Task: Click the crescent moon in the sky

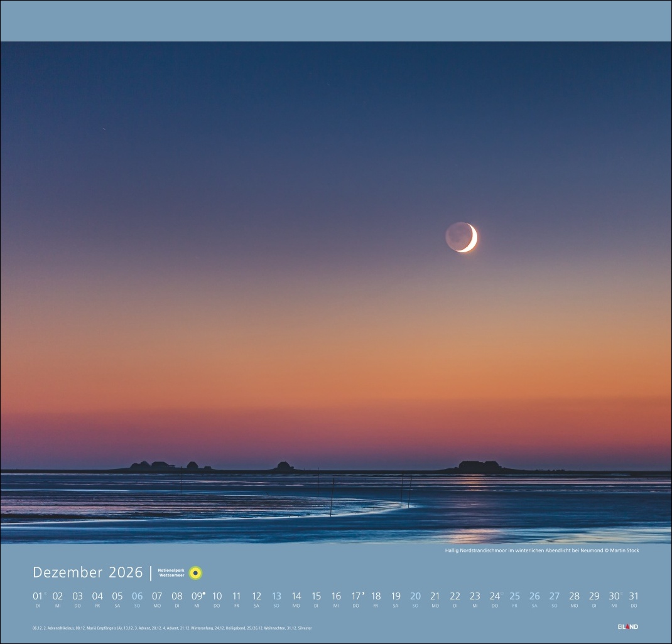Action: (462, 237)
